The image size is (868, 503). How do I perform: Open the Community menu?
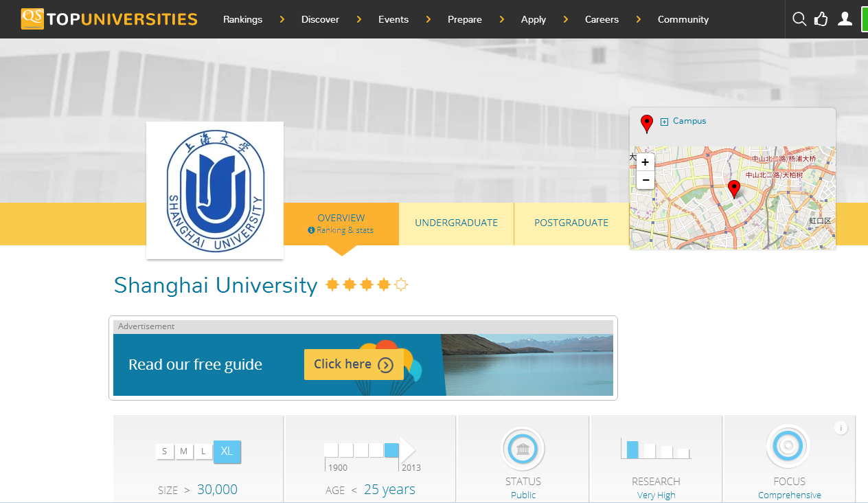point(683,19)
